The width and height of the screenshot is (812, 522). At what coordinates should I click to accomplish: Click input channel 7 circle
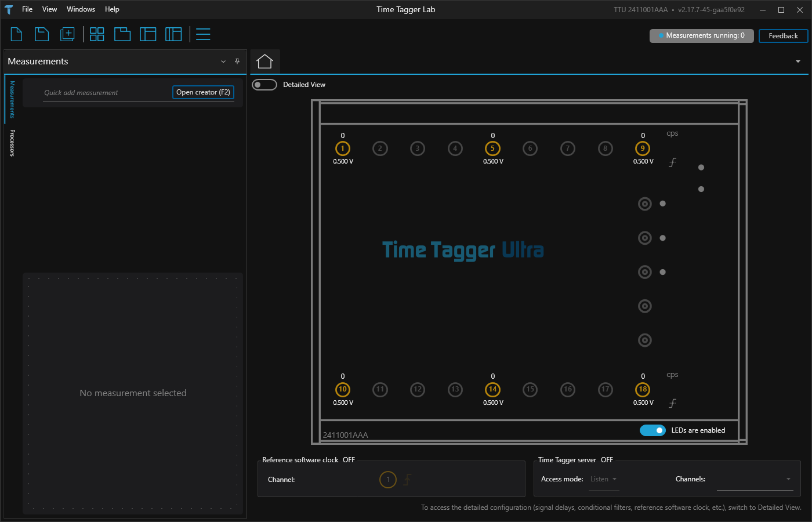point(568,148)
